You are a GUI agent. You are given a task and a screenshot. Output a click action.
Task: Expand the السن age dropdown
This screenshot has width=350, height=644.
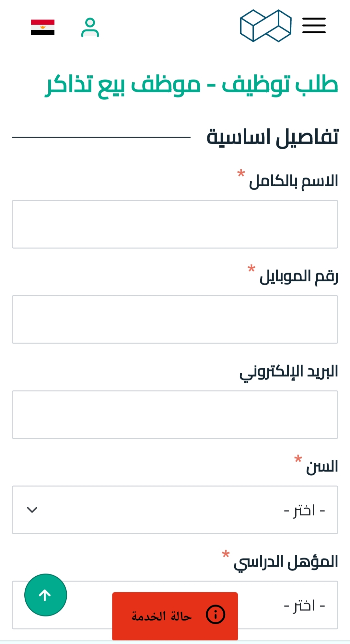[175, 510]
